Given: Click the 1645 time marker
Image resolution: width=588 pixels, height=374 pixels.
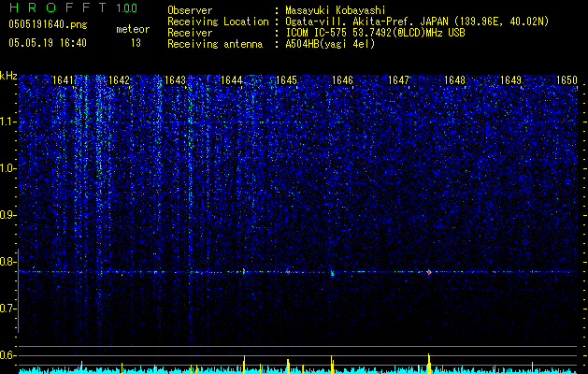Looking at the screenshot, I should click(x=286, y=80).
